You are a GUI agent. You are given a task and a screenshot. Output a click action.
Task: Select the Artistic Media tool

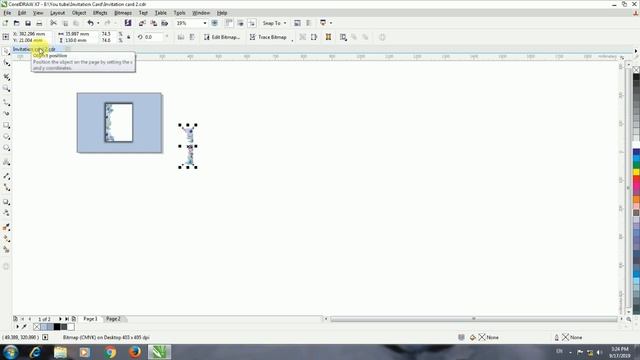(x=6, y=113)
